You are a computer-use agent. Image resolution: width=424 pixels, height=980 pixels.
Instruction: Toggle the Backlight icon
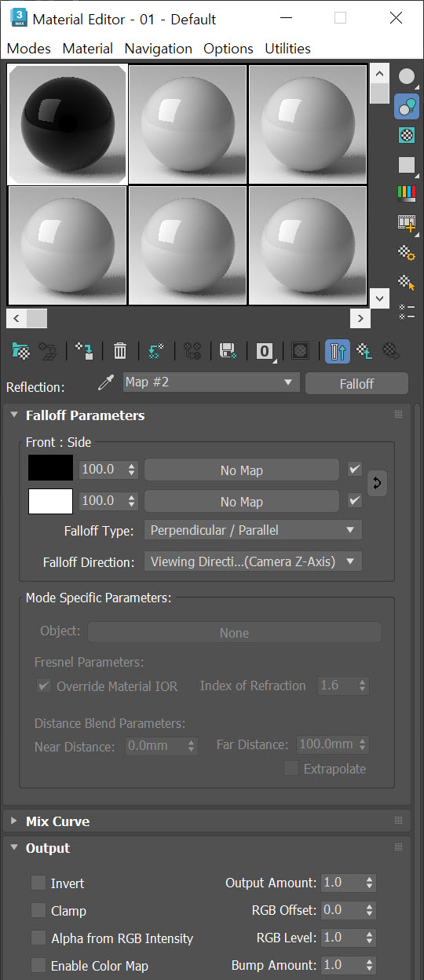pos(407,106)
